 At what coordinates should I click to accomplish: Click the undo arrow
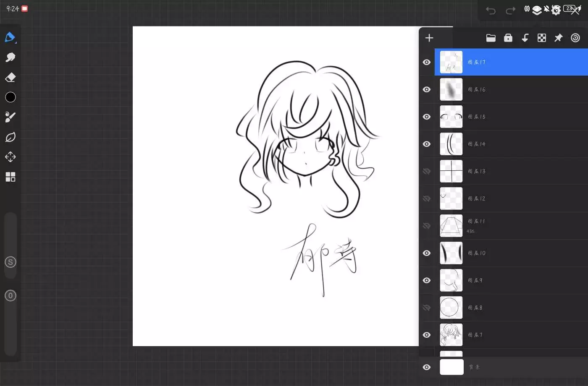coord(491,10)
